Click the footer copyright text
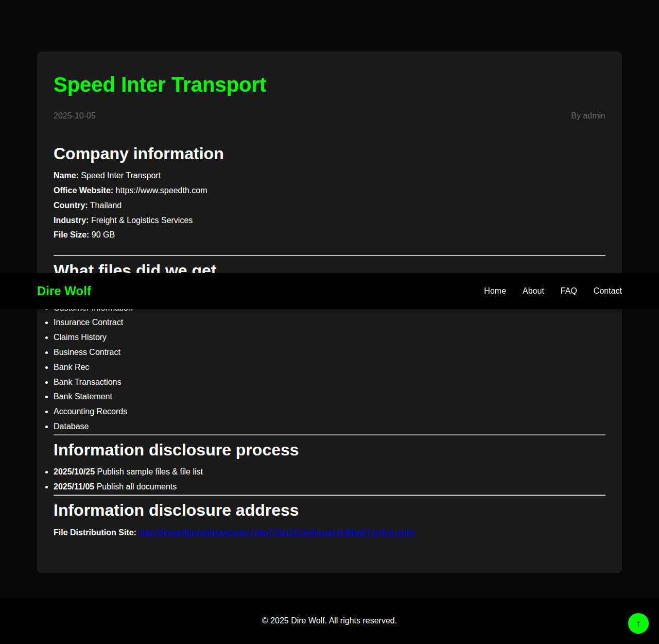The height and width of the screenshot is (644, 659). pos(329,621)
